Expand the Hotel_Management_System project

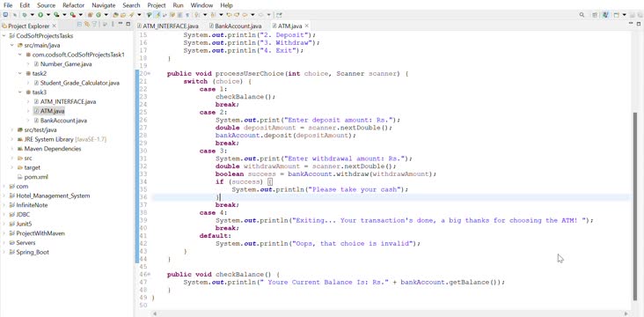[4, 195]
